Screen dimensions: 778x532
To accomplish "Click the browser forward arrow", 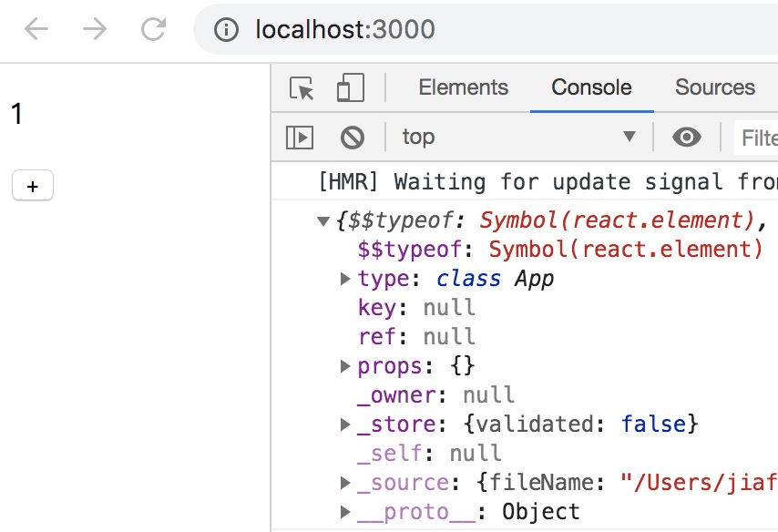I will (x=94, y=29).
